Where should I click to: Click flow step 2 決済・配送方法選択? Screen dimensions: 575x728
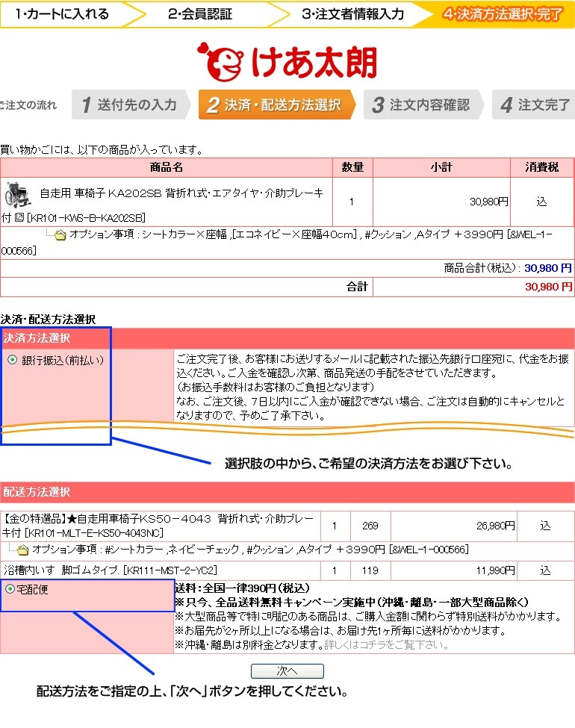point(273,105)
